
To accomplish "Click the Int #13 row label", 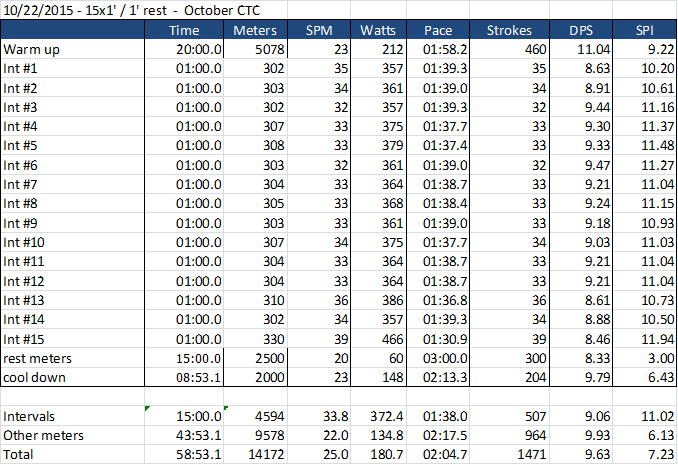I will pos(23,300).
